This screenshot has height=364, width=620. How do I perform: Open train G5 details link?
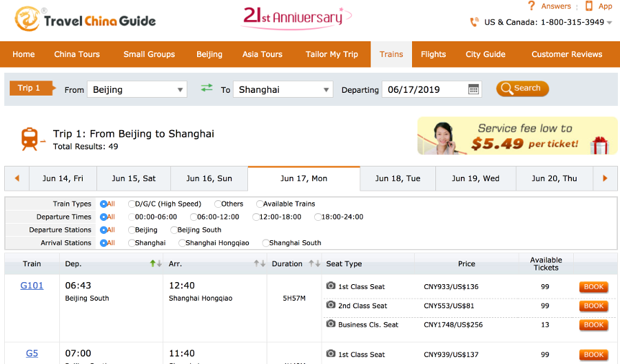tap(32, 354)
